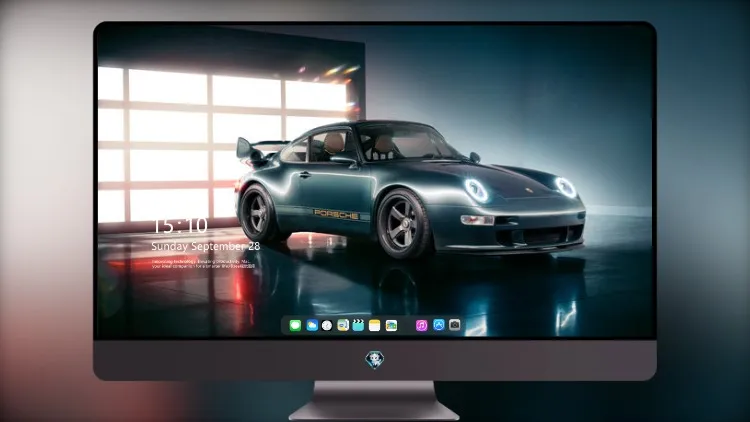This screenshot has height=422, width=750.
Task: Open the yellow Notes app in dock
Action: (375, 325)
